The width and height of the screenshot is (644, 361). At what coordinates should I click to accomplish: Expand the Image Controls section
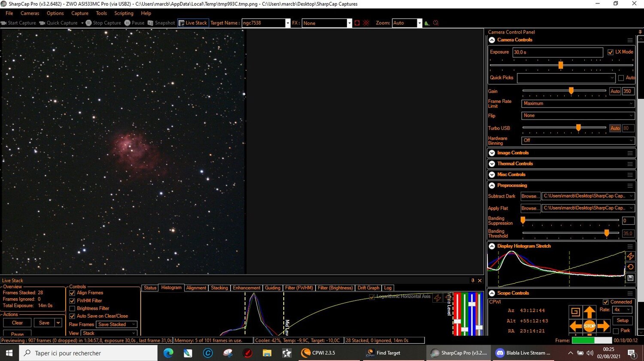tap(492, 153)
